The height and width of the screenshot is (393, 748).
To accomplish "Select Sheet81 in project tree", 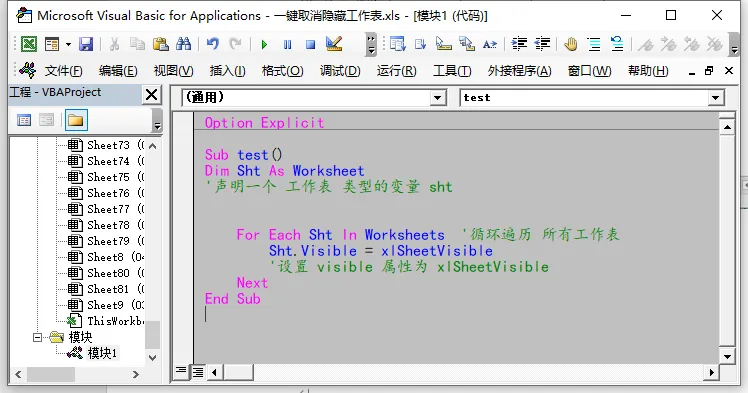I will pyautogui.click(x=107, y=289).
